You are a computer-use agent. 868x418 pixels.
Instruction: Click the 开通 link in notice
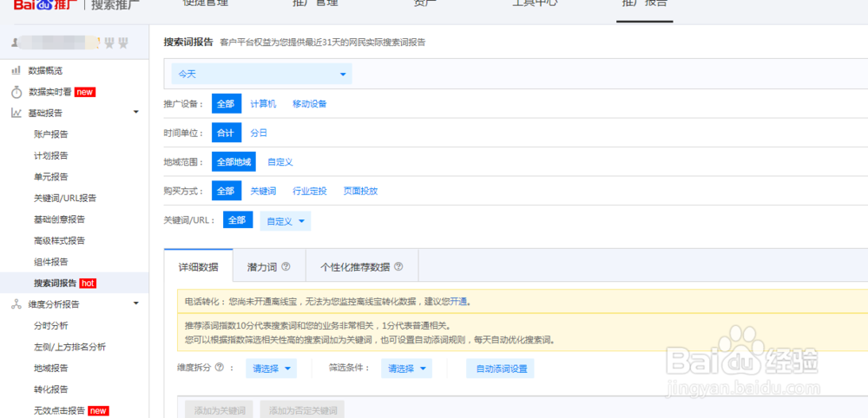point(458,301)
